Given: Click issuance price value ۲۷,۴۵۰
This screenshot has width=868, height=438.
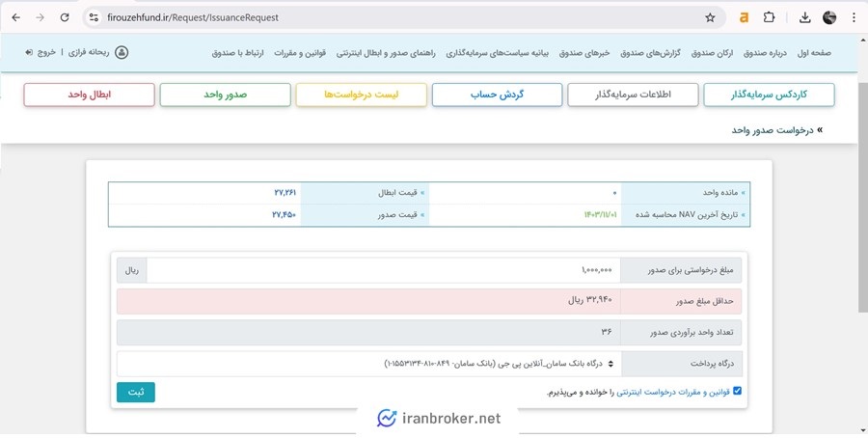Looking at the screenshot, I should coord(285,215).
